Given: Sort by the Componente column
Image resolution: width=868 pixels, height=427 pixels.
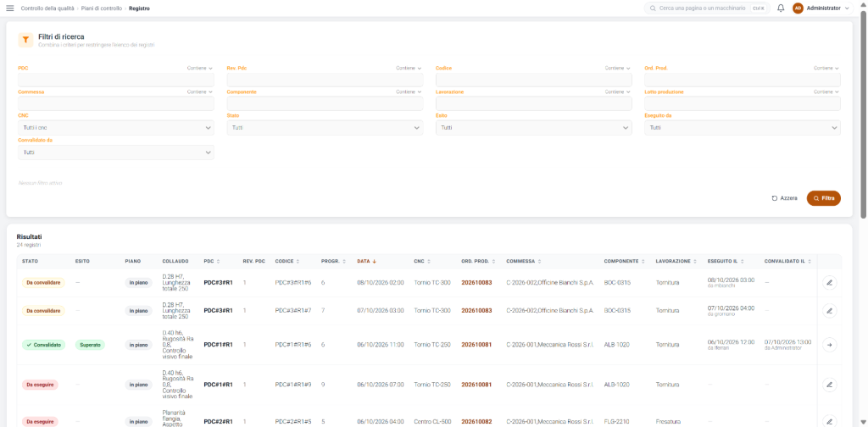Looking at the screenshot, I should tap(624, 261).
